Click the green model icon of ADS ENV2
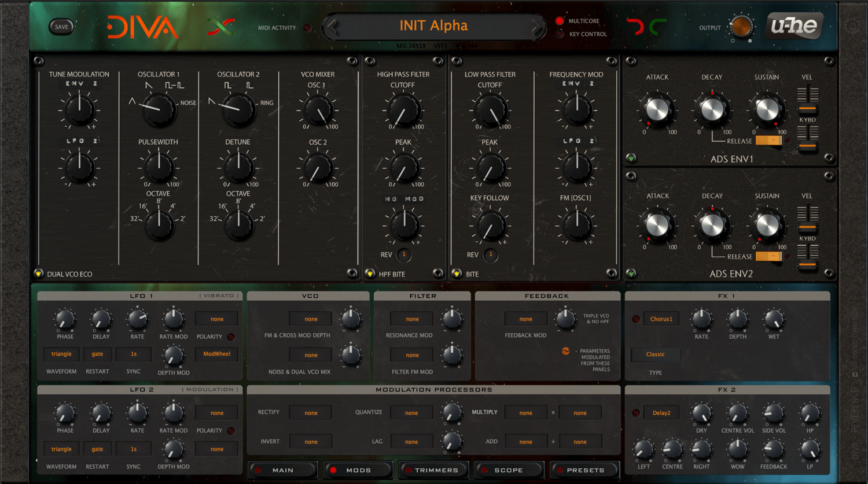 pos(631,273)
